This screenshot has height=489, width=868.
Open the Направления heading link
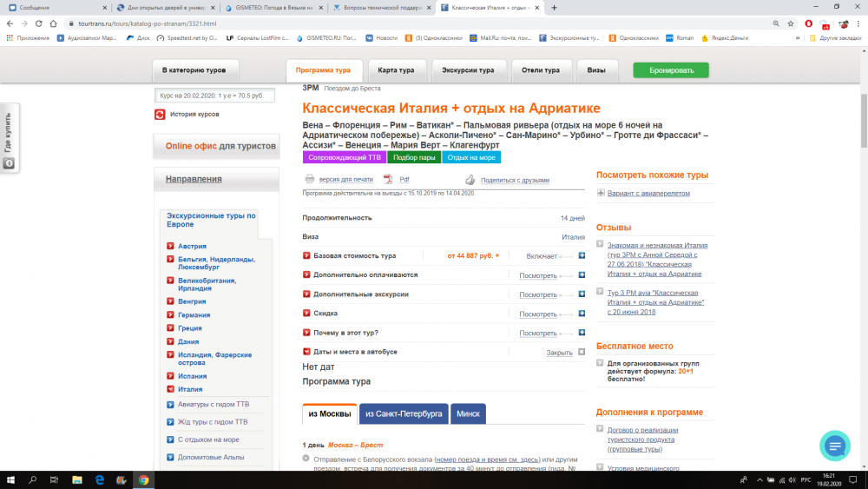point(194,179)
